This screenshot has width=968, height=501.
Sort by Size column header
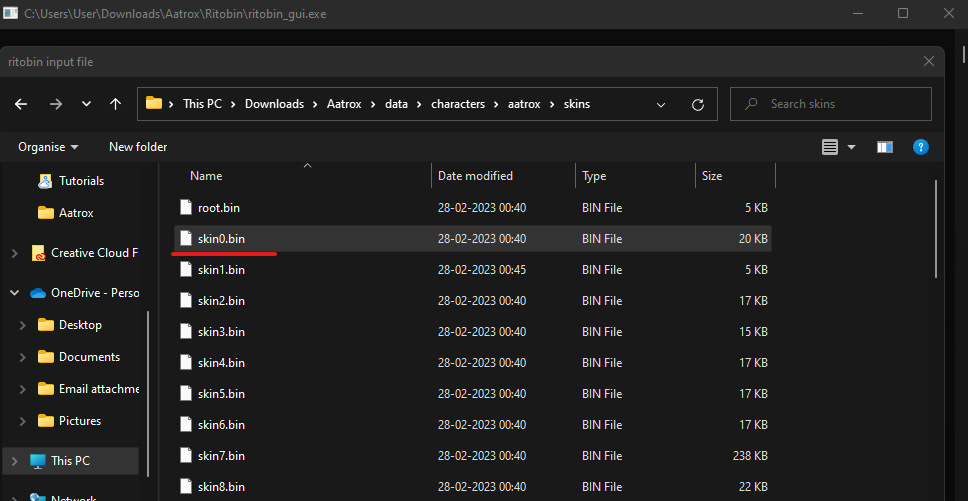pyautogui.click(x=712, y=176)
